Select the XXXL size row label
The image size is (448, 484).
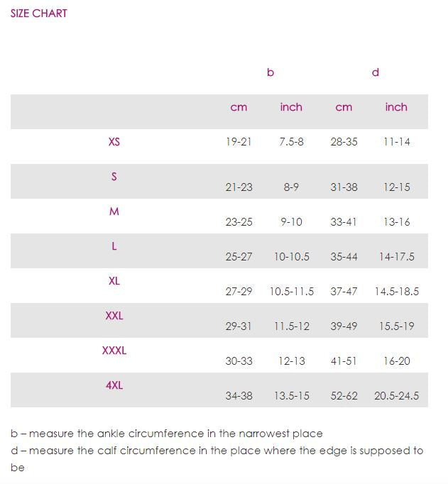[x=114, y=351]
